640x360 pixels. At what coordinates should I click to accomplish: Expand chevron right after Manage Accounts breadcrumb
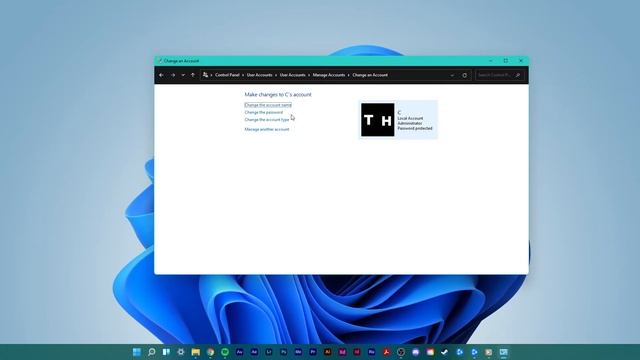[x=349, y=75]
